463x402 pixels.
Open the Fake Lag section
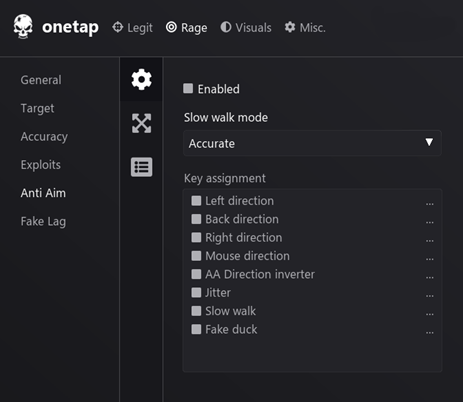(x=43, y=222)
